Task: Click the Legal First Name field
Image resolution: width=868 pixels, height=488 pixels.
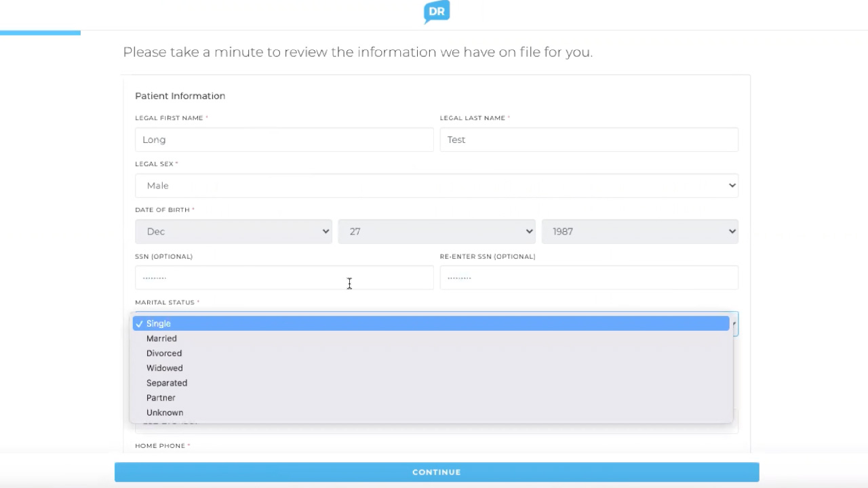Action: tap(283, 140)
